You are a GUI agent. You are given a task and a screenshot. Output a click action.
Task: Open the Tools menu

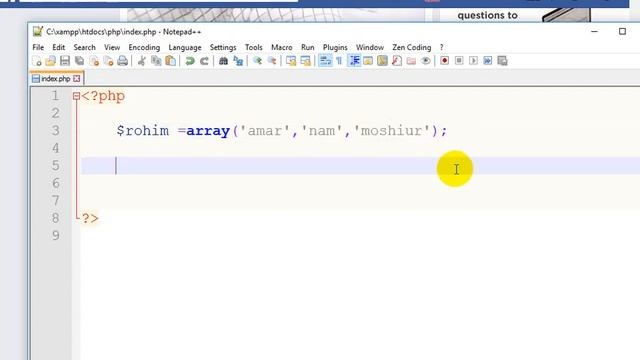click(x=253, y=47)
